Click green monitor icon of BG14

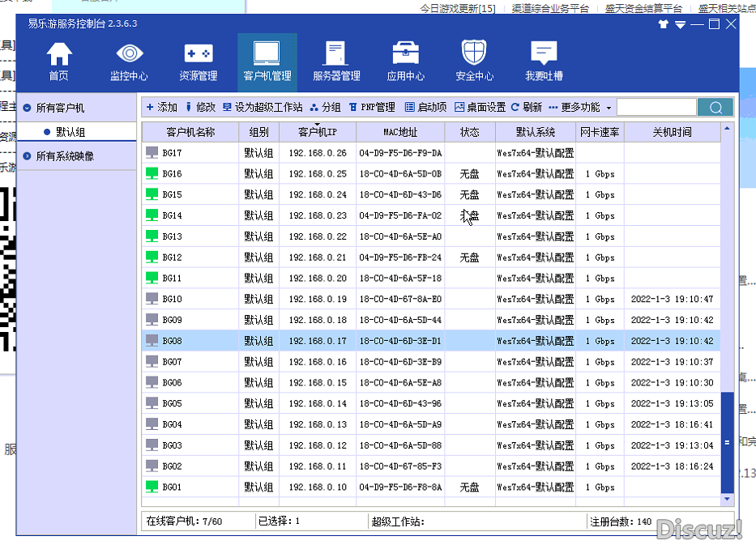tap(152, 215)
